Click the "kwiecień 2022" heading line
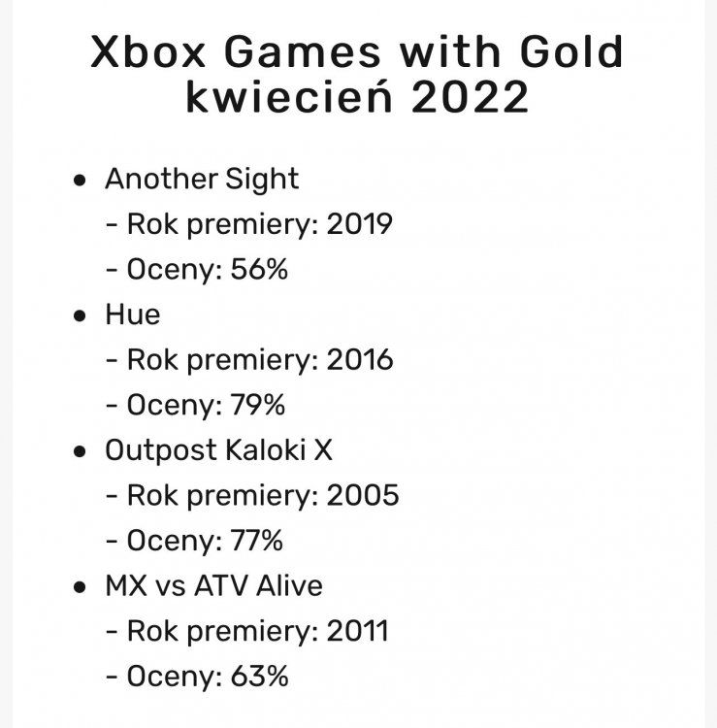The image size is (717, 728). coord(357,98)
